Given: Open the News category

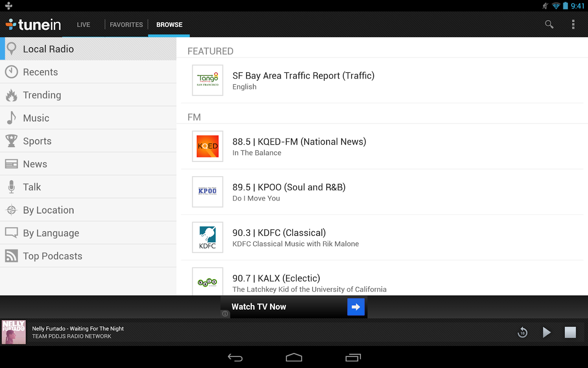Looking at the screenshot, I should tap(88, 164).
